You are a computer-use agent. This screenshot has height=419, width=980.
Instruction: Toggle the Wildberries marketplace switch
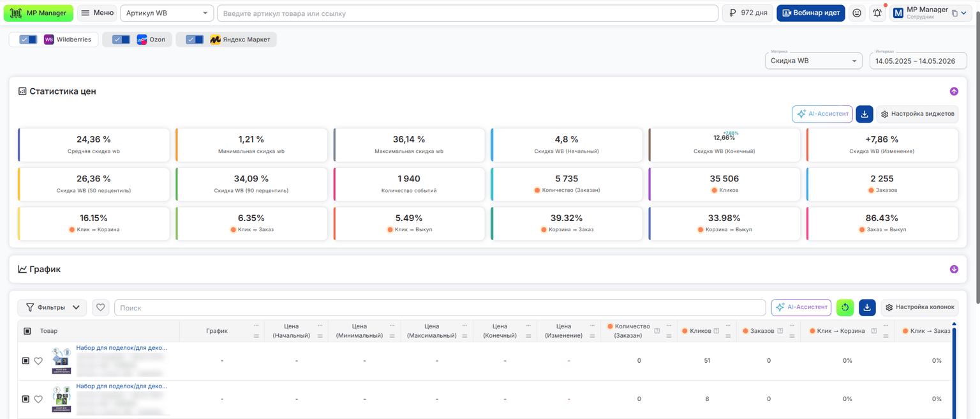[28, 40]
